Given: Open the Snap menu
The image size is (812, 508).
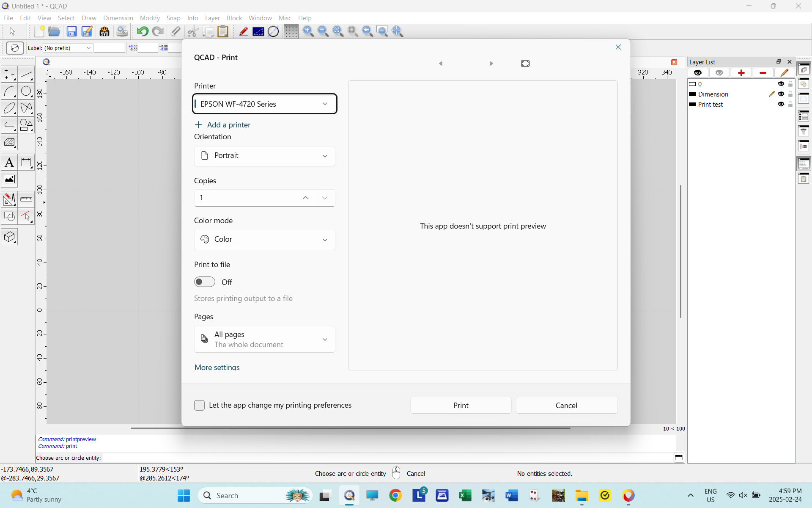Looking at the screenshot, I should (x=173, y=18).
